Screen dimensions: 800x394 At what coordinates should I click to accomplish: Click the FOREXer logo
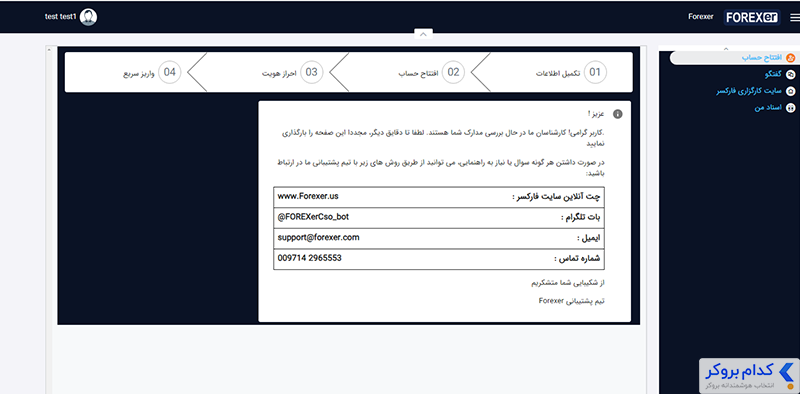tap(752, 17)
